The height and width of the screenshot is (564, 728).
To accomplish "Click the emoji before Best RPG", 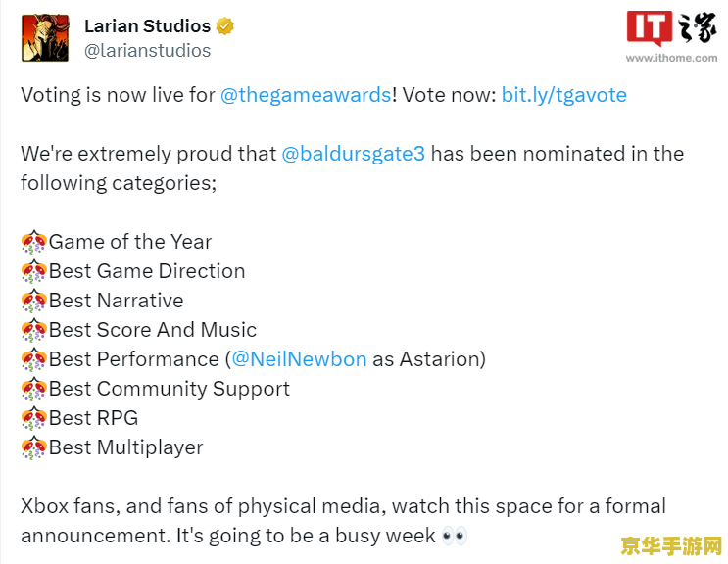I will 33,418.
